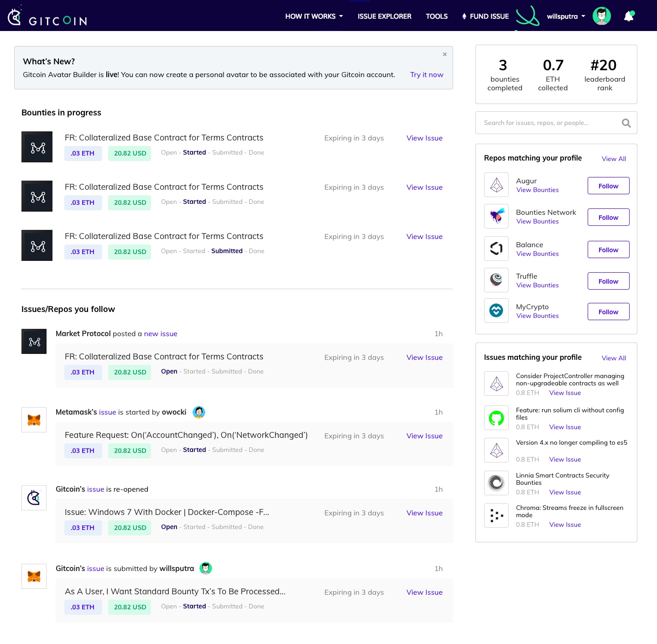
Task: Expand the willsputra account dropdown
Action: click(x=566, y=16)
